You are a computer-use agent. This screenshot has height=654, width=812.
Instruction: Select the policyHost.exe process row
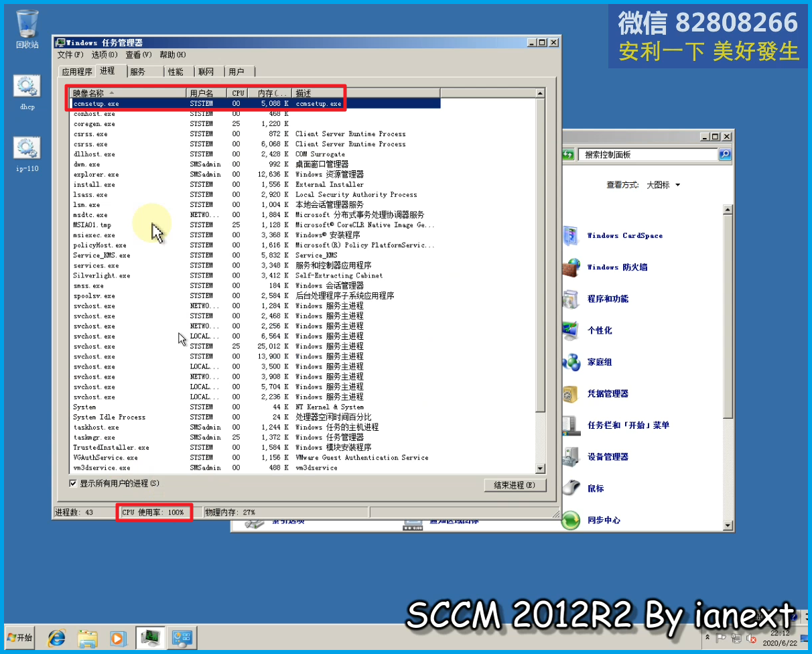[x=256, y=245]
